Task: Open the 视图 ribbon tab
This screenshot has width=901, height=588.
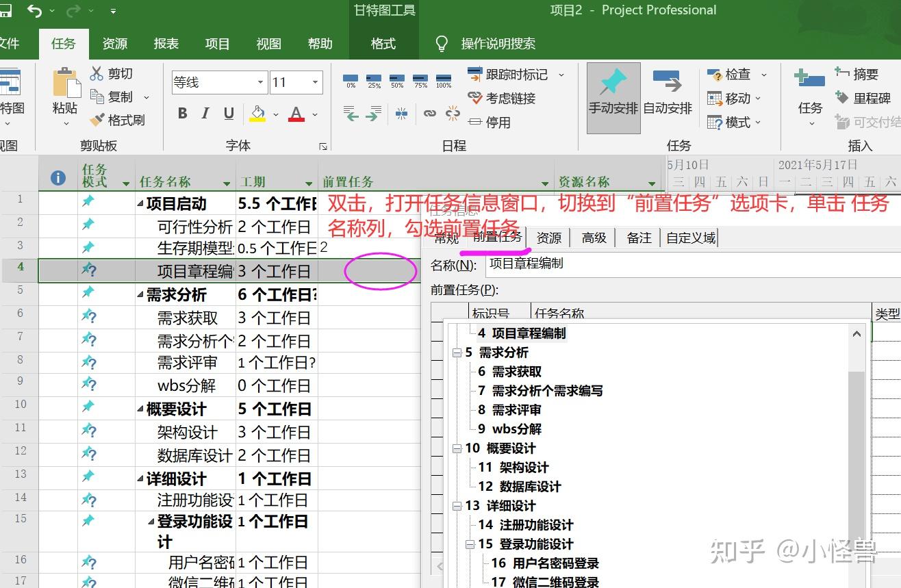Action: [x=268, y=43]
